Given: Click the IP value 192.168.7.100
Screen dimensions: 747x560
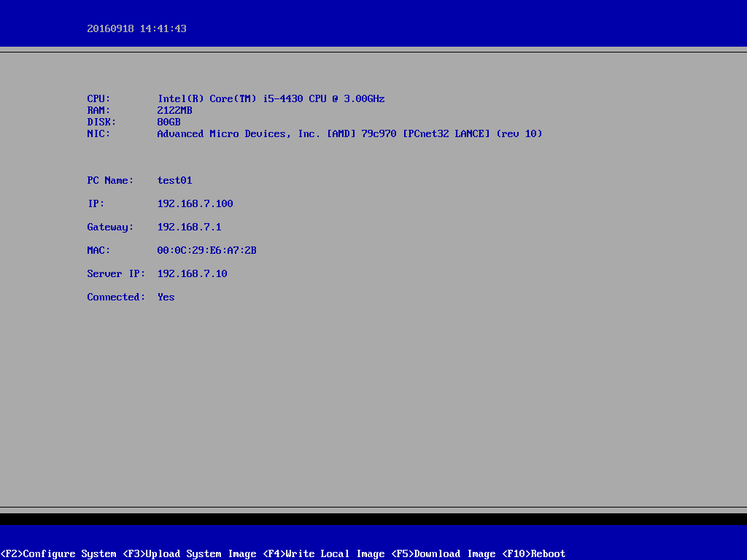Looking at the screenshot, I should [196, 204].
